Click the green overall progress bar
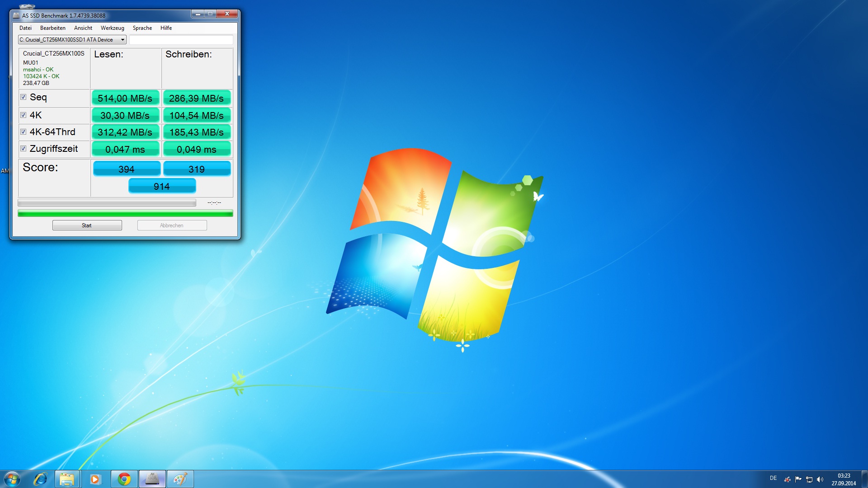Screen dimensions: 868x488 tap(125, 213)
